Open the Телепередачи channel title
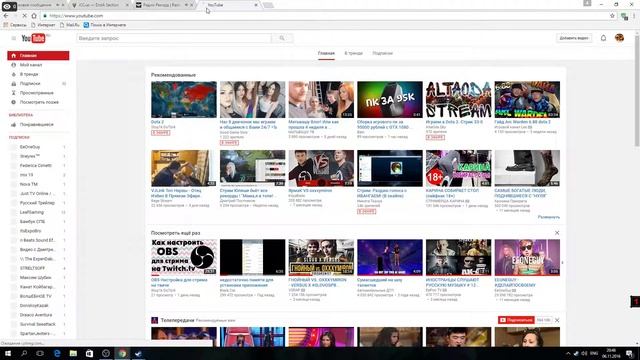This screenshot has width=640, height=360. click(177, 320)
